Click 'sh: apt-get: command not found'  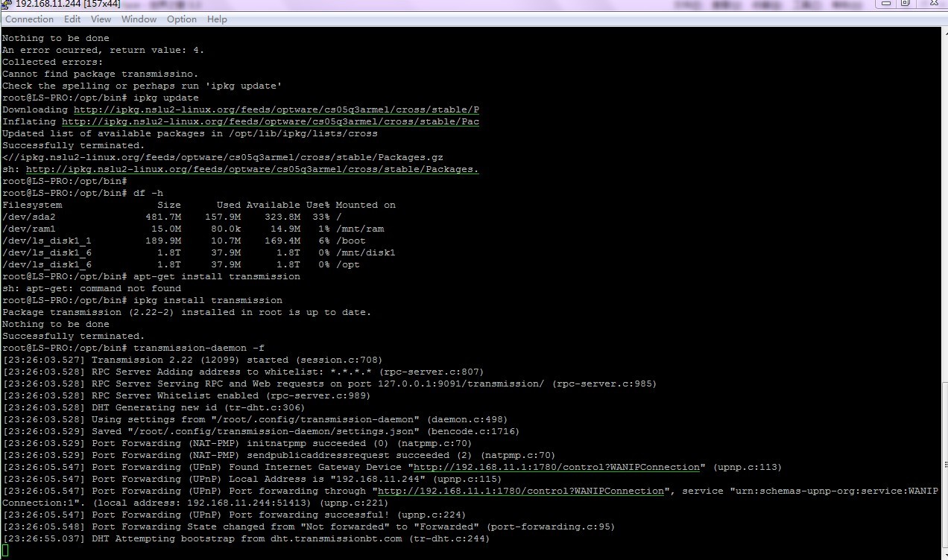pyautogui.click(x=92, y=289)
